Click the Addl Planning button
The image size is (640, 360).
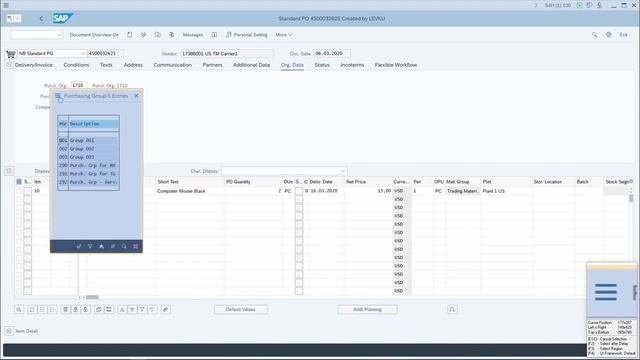[x=367, y=309]
